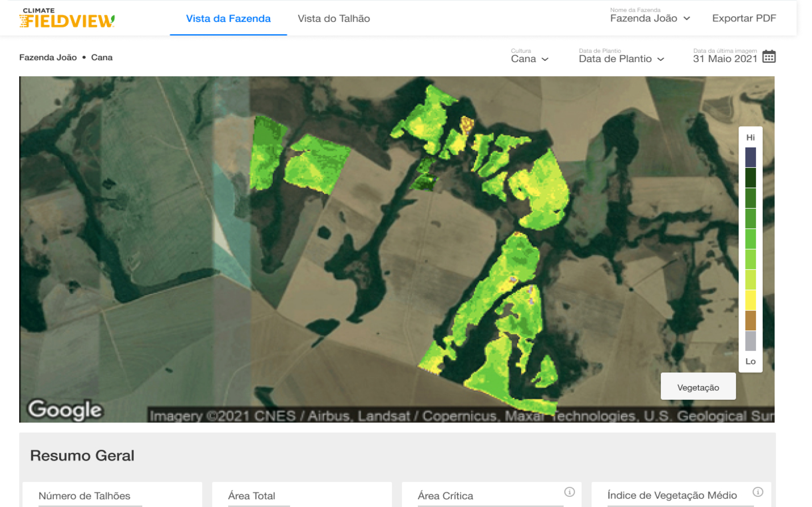The image size is (812, 507).
Task: Click the Área Crítica card label
Action: pos(445,496)
